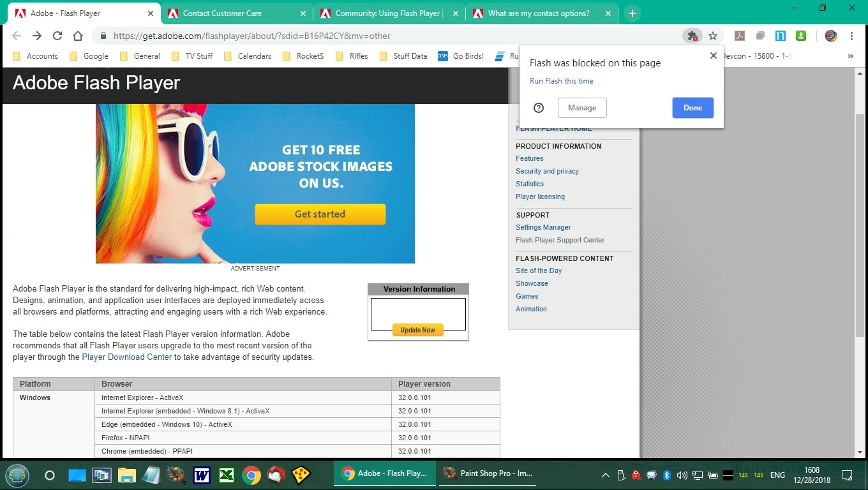
Task: Reload the current page
Action: [x=57, y=36]
